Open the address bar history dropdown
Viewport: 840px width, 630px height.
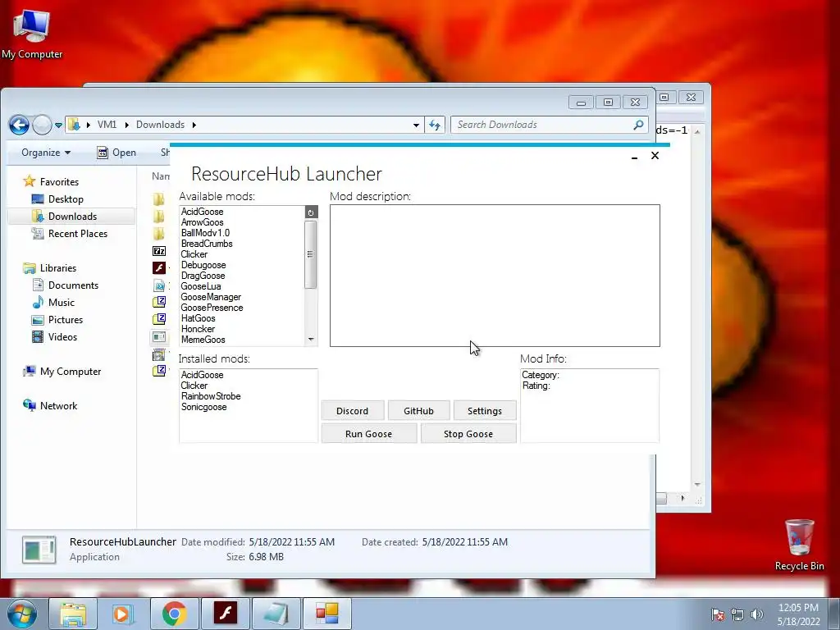click(x=416, y=126)
